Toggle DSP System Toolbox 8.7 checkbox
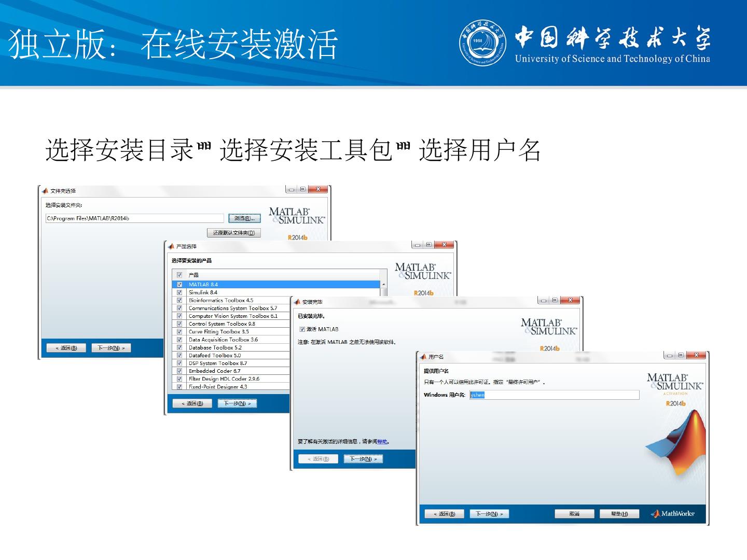 179,363
